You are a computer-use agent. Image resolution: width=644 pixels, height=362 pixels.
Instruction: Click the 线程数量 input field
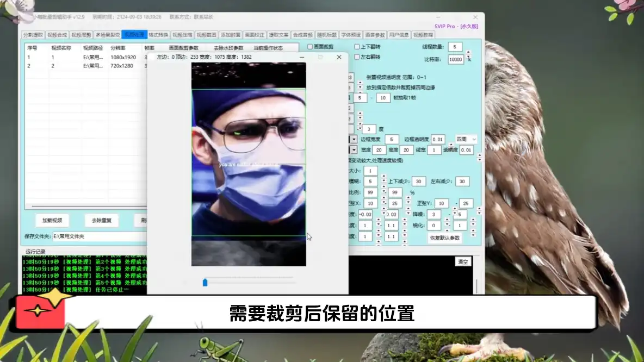455,47
